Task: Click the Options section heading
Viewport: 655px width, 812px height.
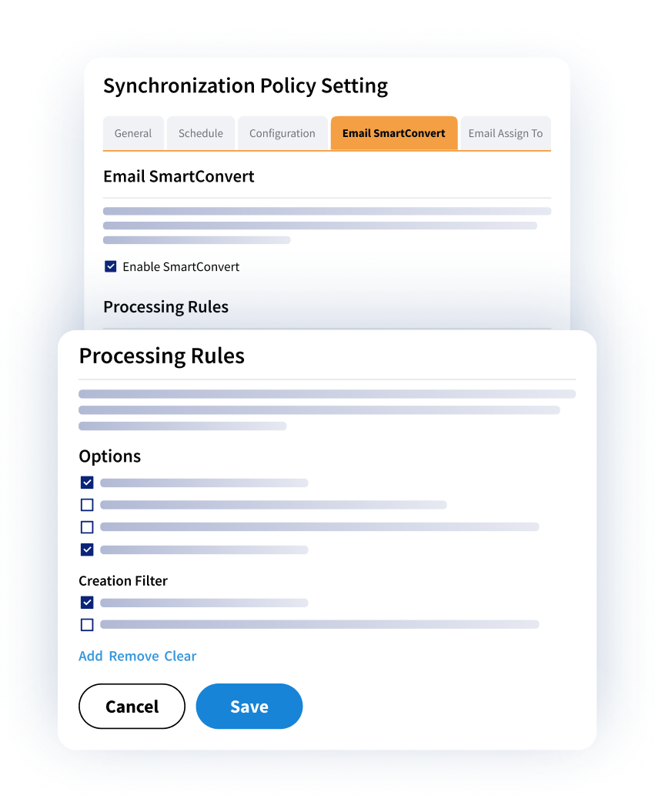Action: [110, 456]
